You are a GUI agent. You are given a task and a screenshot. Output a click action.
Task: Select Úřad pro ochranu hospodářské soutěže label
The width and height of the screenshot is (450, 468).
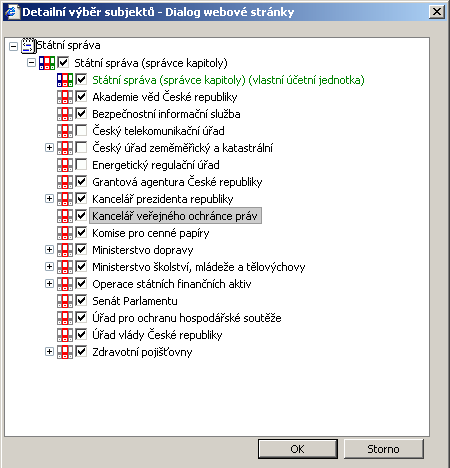click(x=187, y=318)
